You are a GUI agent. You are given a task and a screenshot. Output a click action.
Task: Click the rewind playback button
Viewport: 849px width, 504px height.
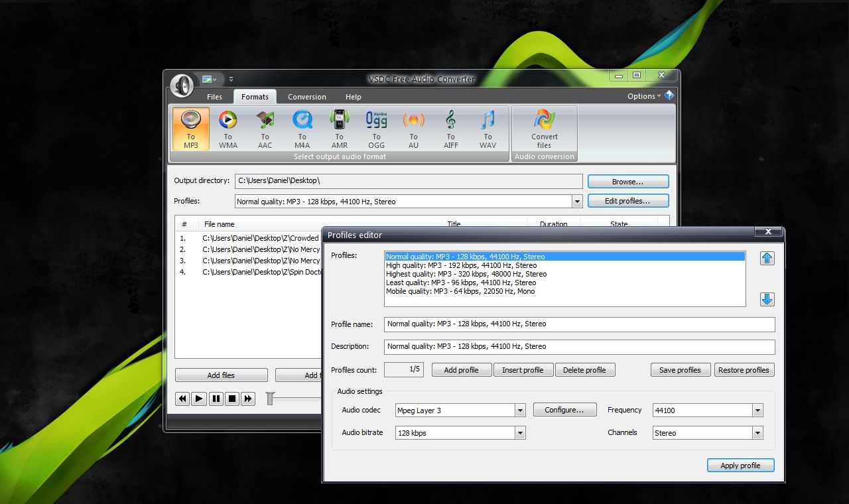coord(182,399)
